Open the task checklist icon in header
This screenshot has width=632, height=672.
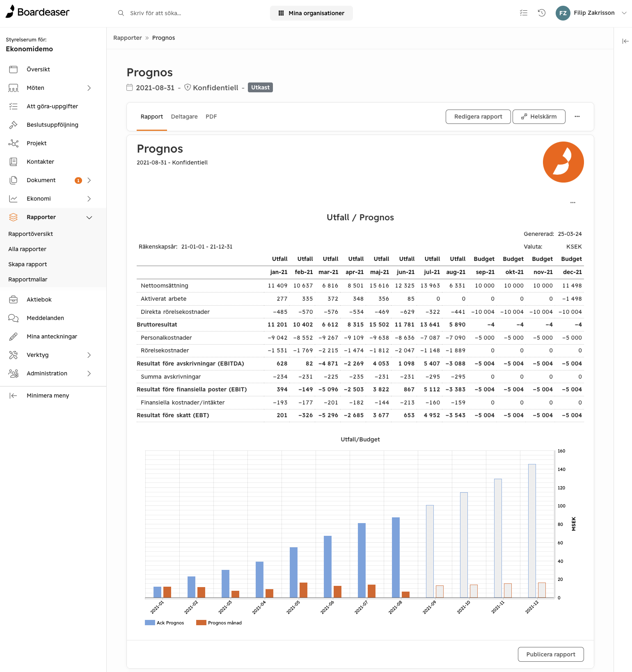(x=523, y=13)
